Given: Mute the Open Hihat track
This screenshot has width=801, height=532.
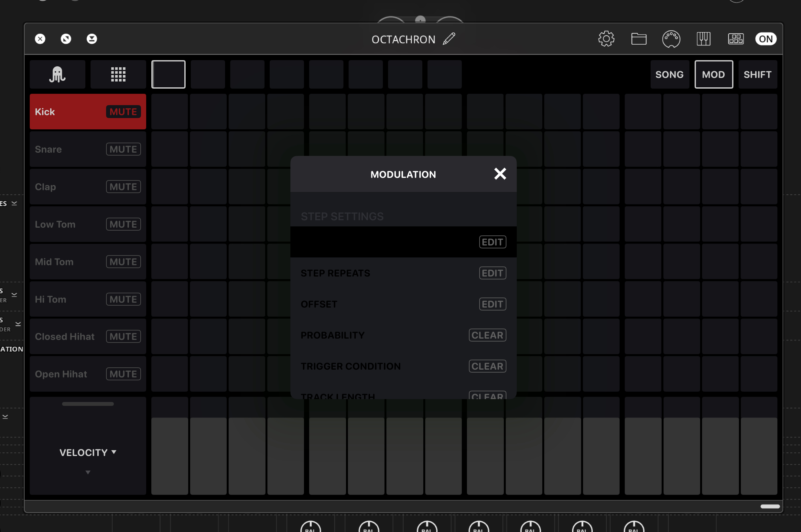Looking at the screenshot, I should tap(123, 374).
